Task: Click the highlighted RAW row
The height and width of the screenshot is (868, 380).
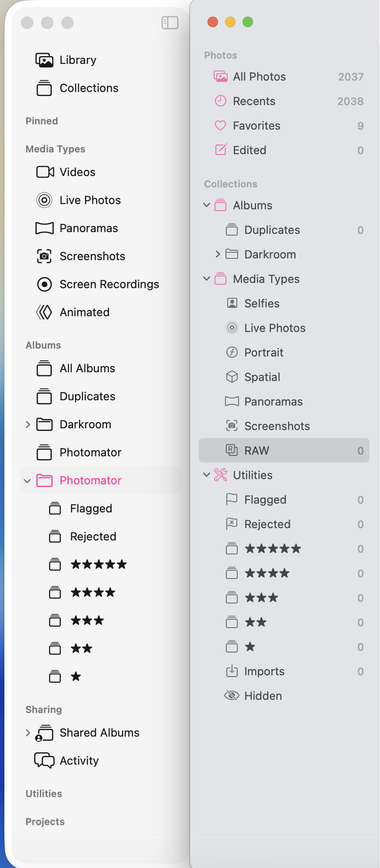Action: click(284, 450)
